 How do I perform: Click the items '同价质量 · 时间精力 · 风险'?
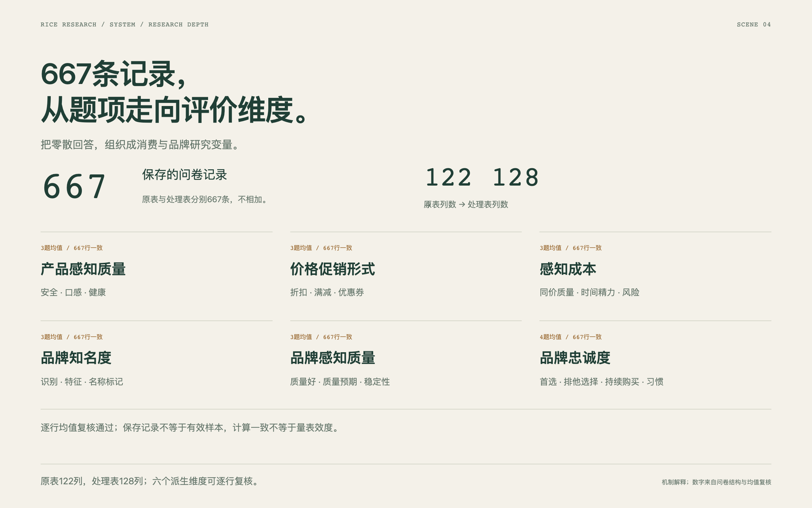[x=589, y=292]
